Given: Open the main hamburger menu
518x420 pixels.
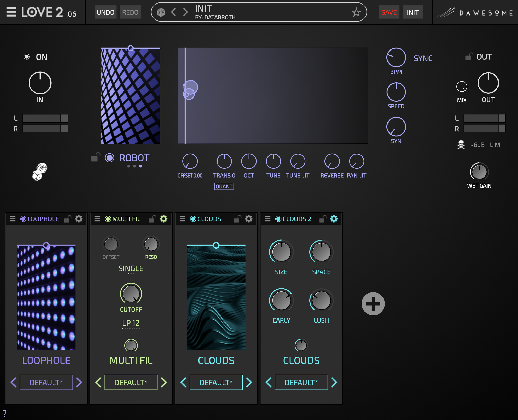Looking at the screenshot, I should [x=11, y=12].
